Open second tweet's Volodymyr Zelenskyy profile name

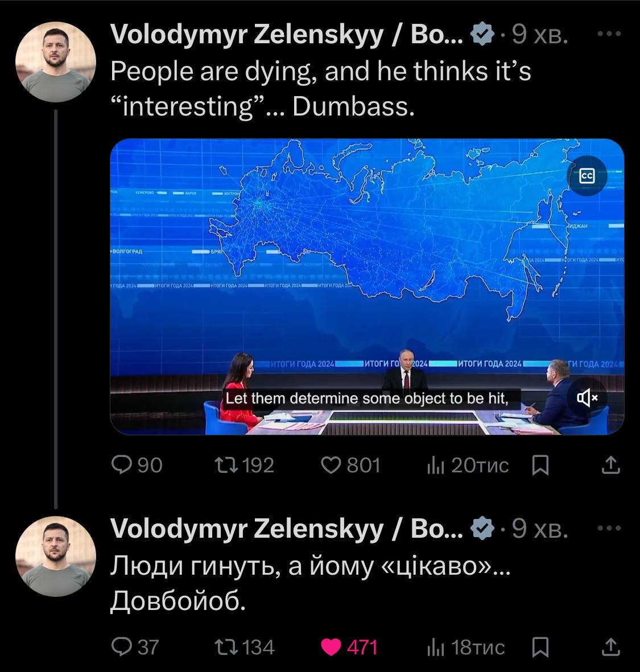coord(286,529)
